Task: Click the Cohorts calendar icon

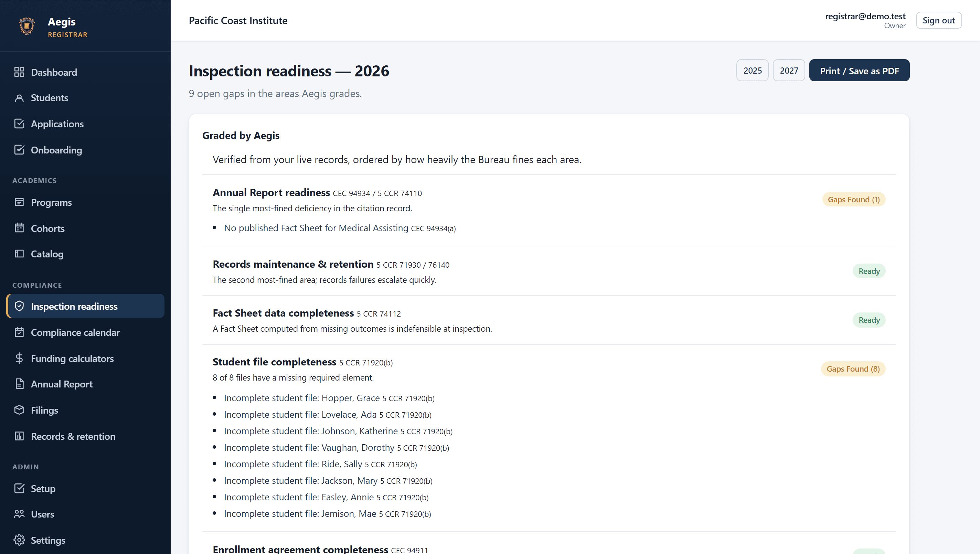Action: [x=19, y=228]
